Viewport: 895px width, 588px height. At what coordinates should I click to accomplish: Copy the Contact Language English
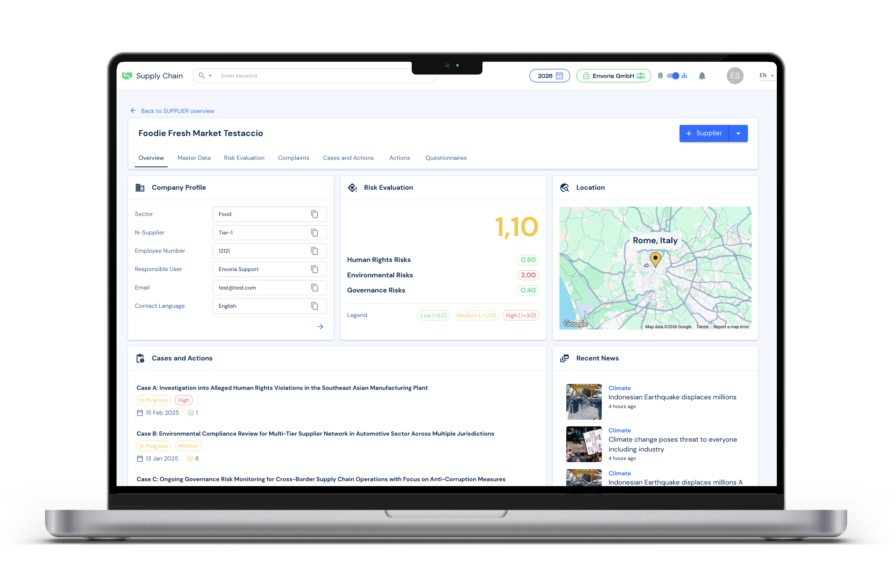(x=315, y=306)
